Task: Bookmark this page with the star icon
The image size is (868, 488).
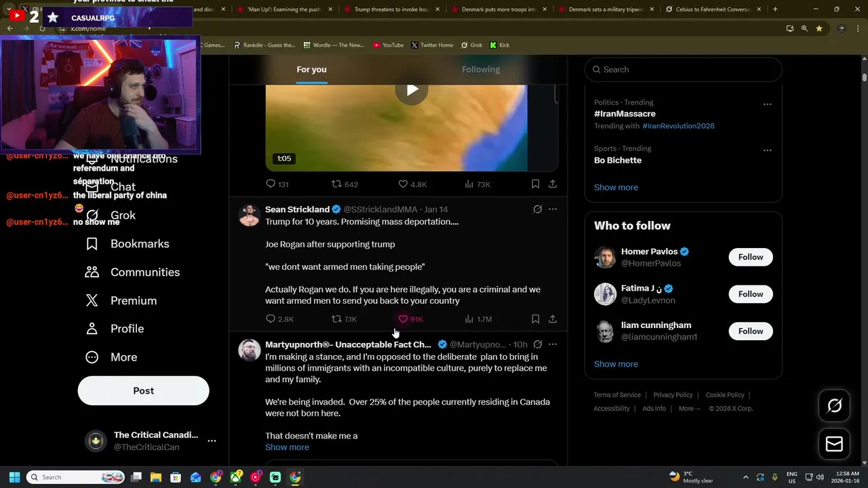Action: [819, 28]
